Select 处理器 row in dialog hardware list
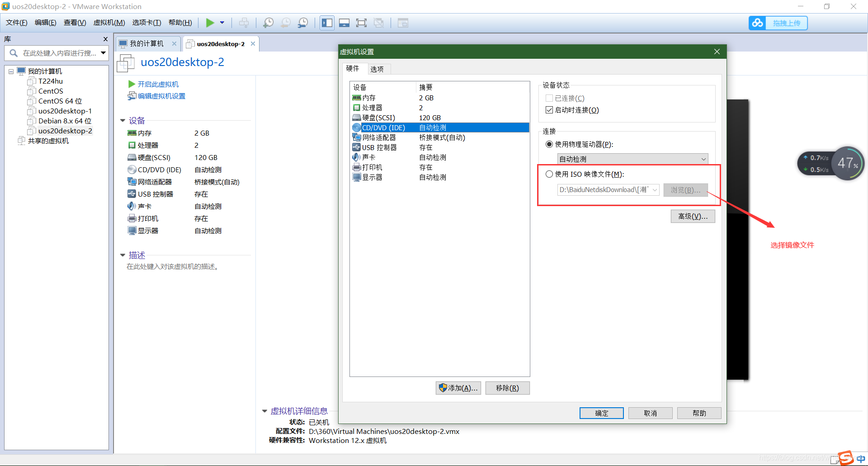868x466 pixels. coord(439,108)
